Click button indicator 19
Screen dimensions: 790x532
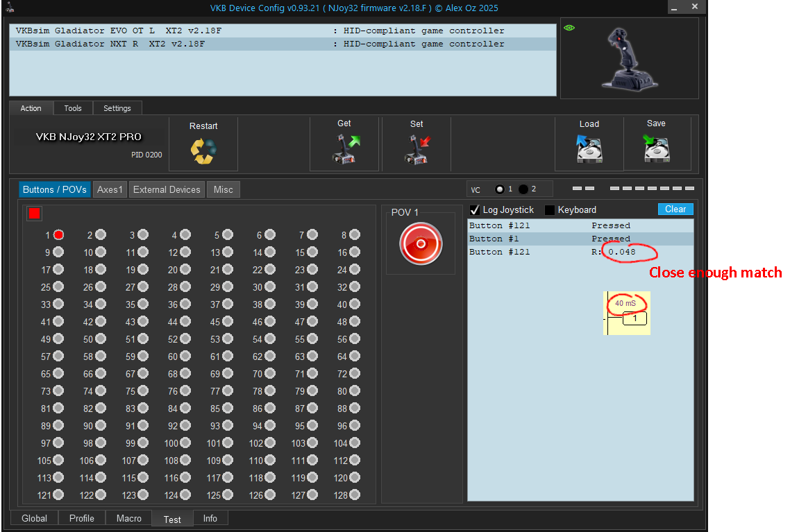click(143, 269)
